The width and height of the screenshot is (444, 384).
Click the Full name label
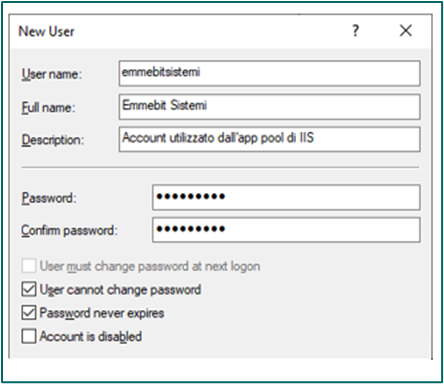(48, 107)
